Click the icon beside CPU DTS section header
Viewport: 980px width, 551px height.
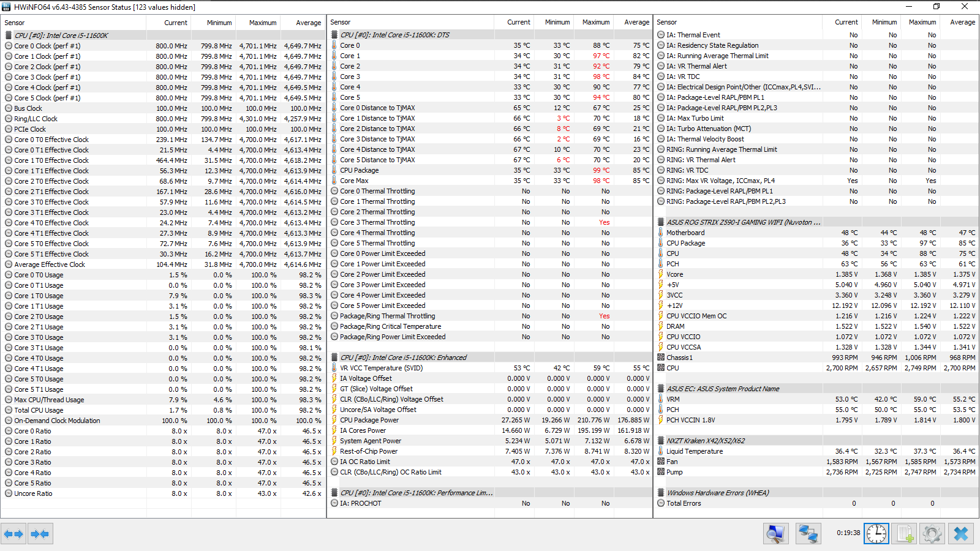[x=334, y=35]
